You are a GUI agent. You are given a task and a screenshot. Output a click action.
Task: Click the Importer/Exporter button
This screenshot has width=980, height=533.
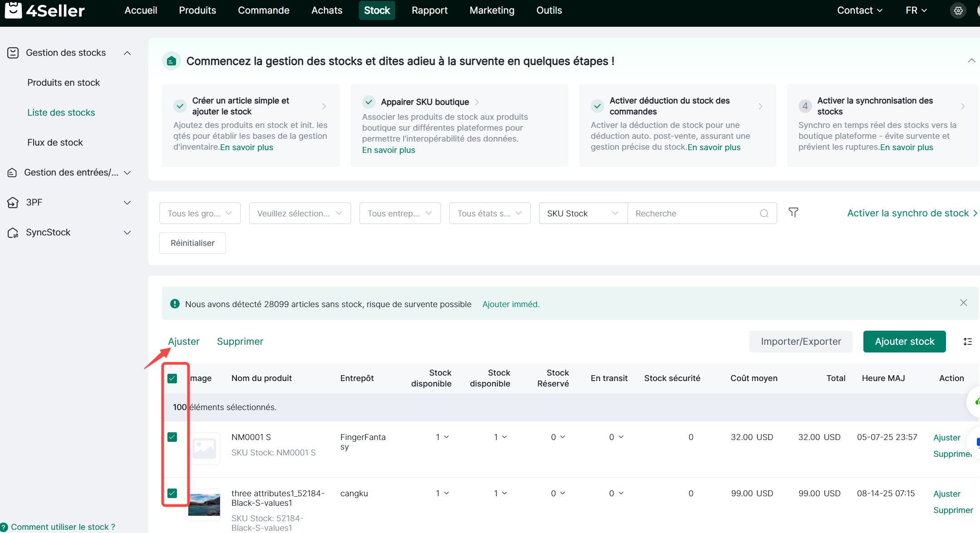point(800,342)
